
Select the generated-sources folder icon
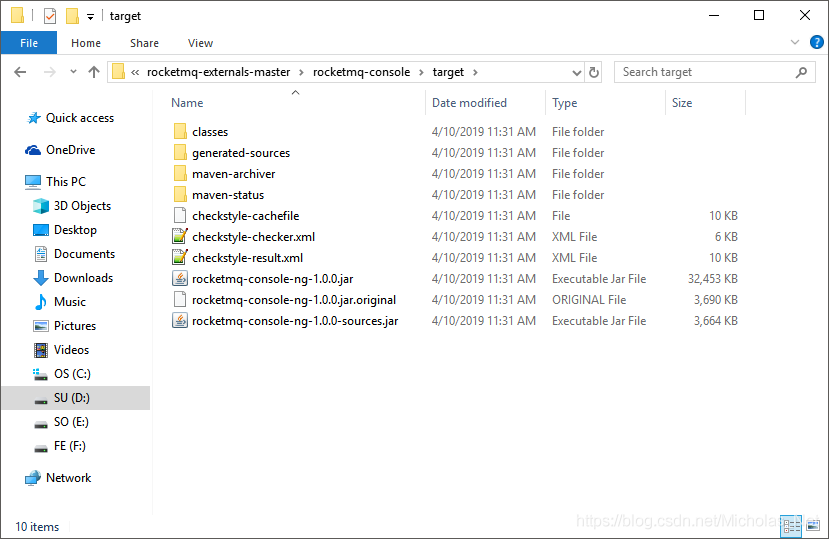click(180, 152)
